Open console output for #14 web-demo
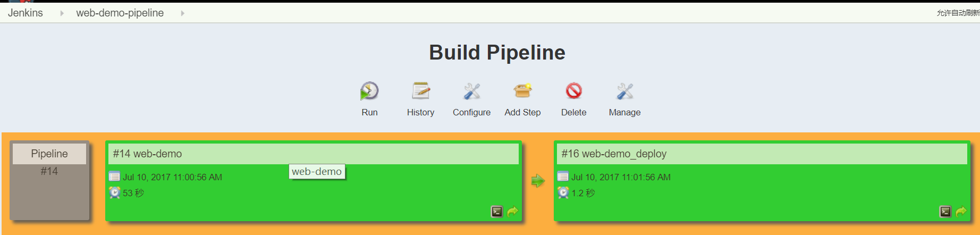The height and width of the screenshot is (235, 980). click(497, 212)
